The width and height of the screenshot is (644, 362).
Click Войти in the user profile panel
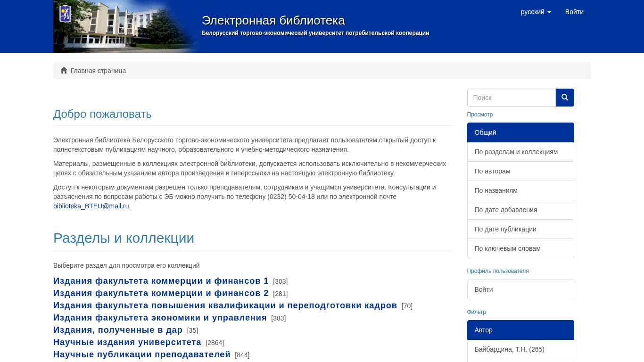[x=484, y=289]
